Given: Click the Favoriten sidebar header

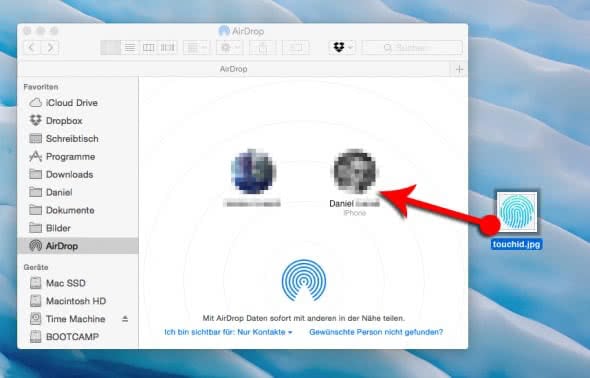Looking at the screenshot, I should tap(41, 87).
